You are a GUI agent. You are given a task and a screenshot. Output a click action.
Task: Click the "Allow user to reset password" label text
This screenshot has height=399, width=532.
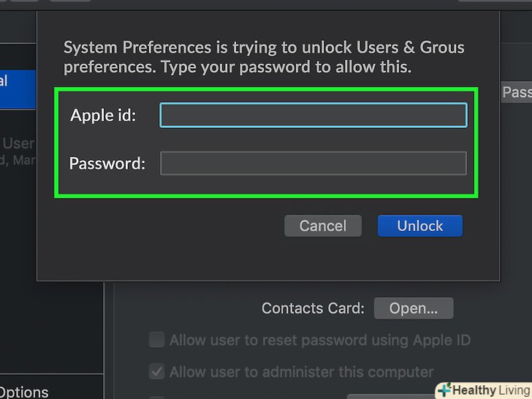(319, 340)
